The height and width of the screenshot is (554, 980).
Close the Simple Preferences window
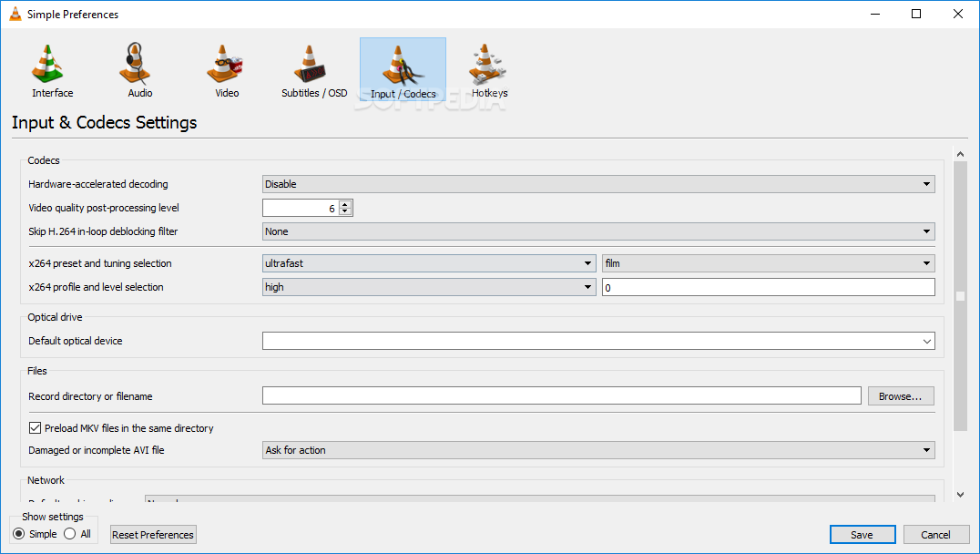click(x=957, y=14)
